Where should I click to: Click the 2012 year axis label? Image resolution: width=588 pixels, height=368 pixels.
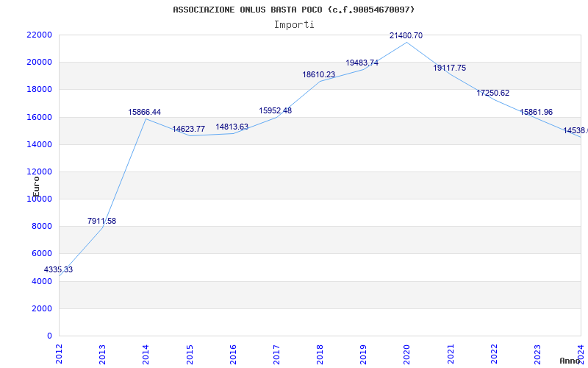(59, 354)
